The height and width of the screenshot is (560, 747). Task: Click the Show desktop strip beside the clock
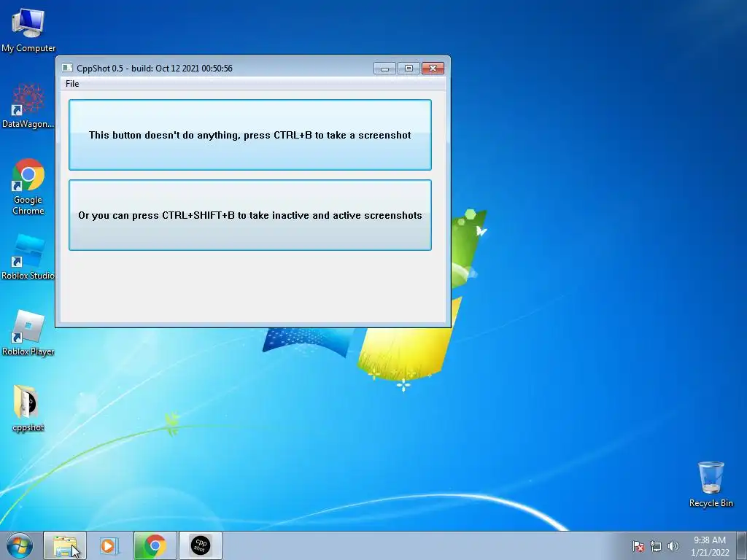(742, 545)
